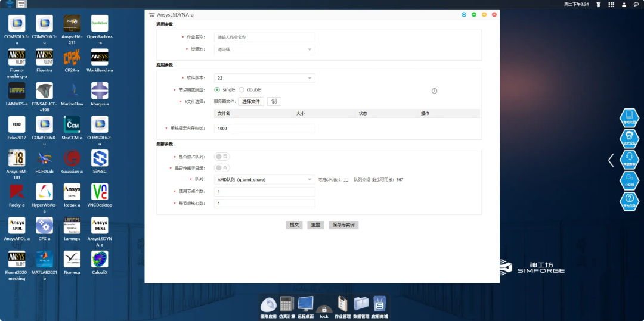Open the user account icon in top bar
This screenshot has width=644, height=321.
tap(624, 5)
